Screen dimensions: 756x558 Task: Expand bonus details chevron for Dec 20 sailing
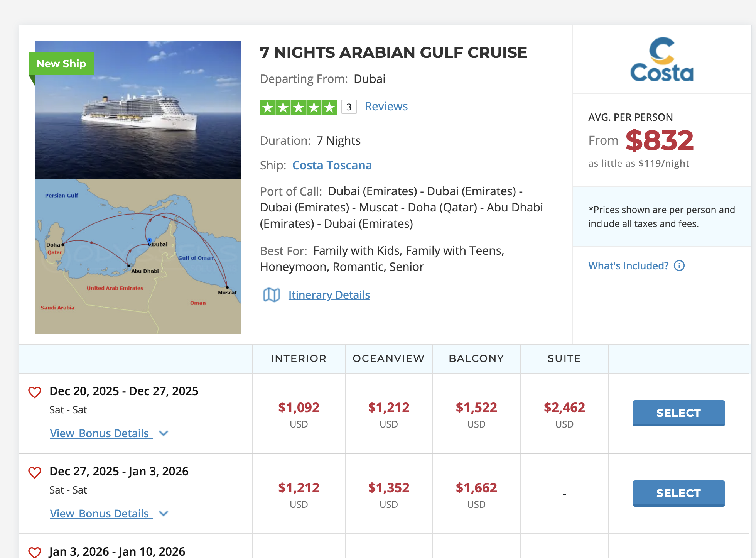pos(164,433)
